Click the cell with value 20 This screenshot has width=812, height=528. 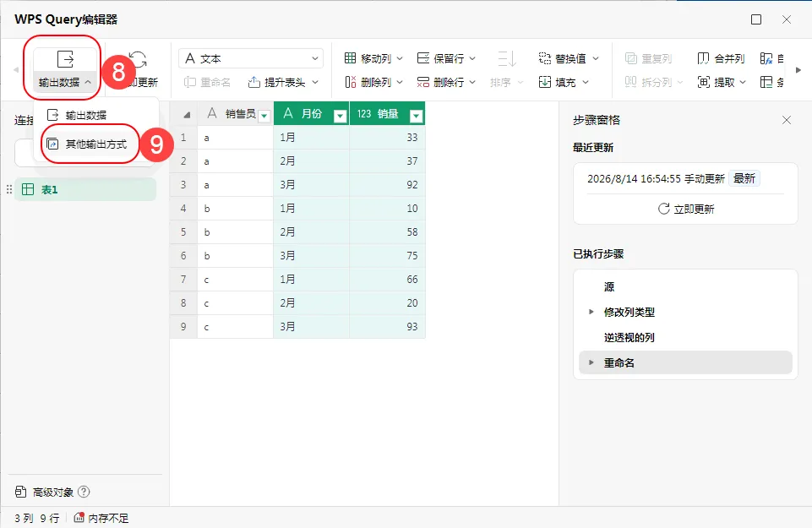click(387, 302)
